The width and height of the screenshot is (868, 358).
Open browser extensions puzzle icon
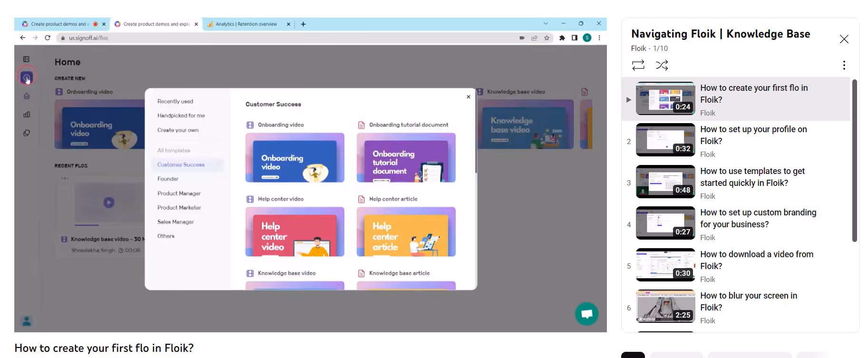562,38
